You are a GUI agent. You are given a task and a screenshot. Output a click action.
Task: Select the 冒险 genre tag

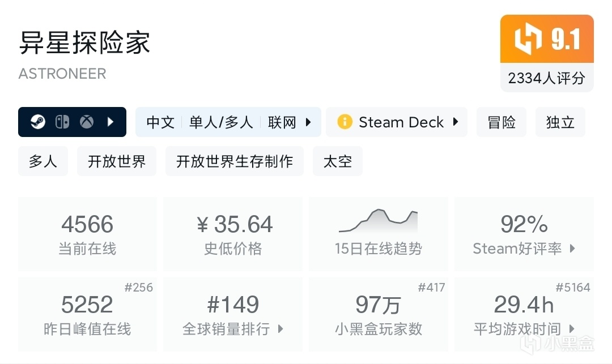coord(501,122)
